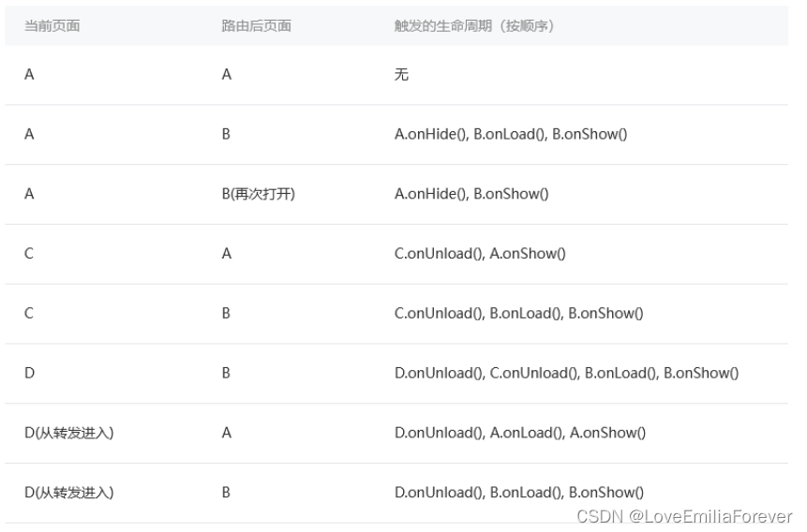The height and width of the screenshot is (532, 807).
Task: Select the plain D current page cell
Action: coord(29,373)
